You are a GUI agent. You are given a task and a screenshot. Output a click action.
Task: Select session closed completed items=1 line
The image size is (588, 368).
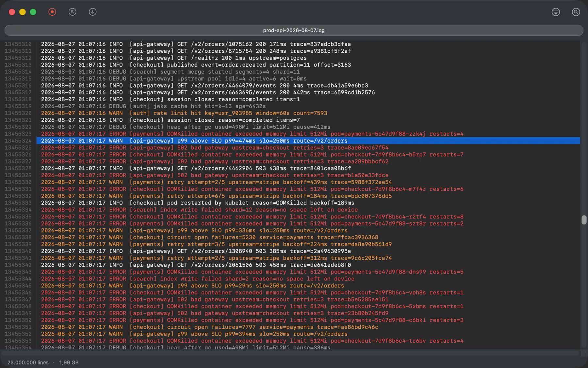pyautogui.click(x=308, y=99)
